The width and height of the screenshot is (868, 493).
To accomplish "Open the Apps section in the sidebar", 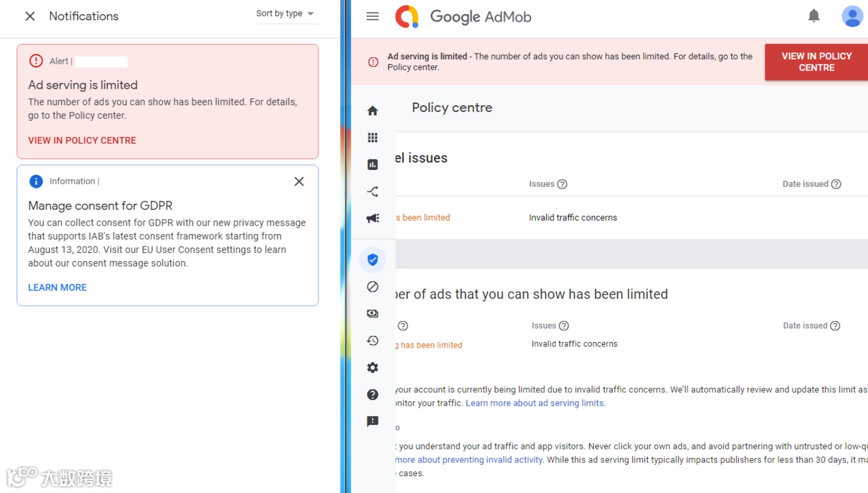I will (372, 138).
